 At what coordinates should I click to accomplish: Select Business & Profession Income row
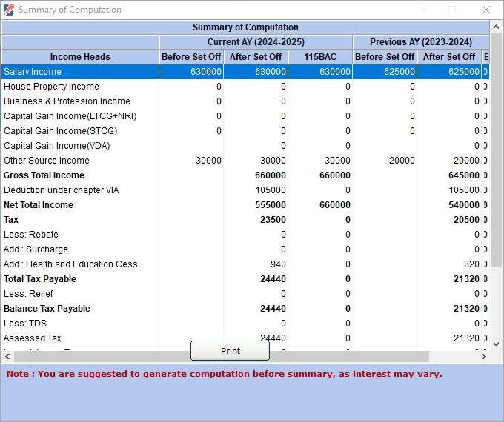click(245, 101)
